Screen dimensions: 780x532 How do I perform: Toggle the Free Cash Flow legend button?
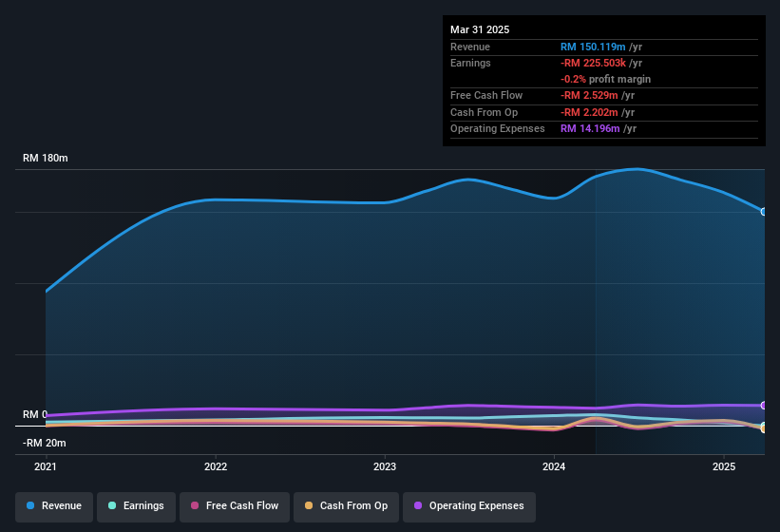(235, 507)
